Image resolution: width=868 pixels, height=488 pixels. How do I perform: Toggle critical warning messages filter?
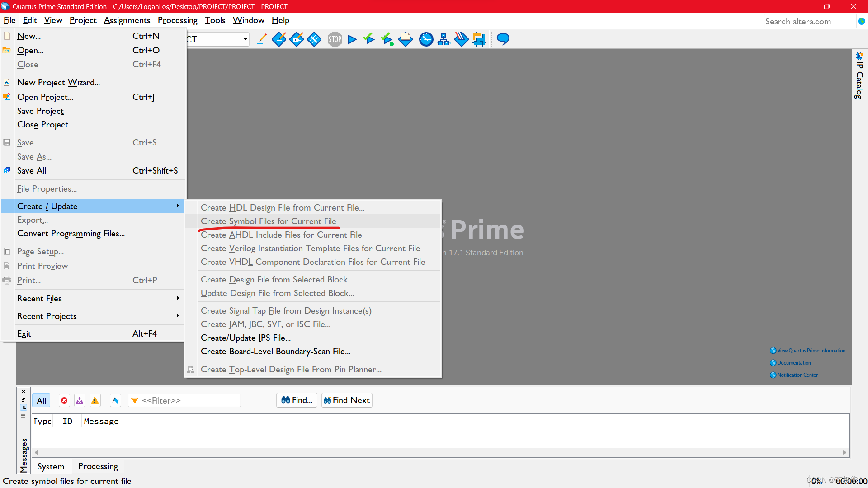pyautogui.click(x=80, y=400)
